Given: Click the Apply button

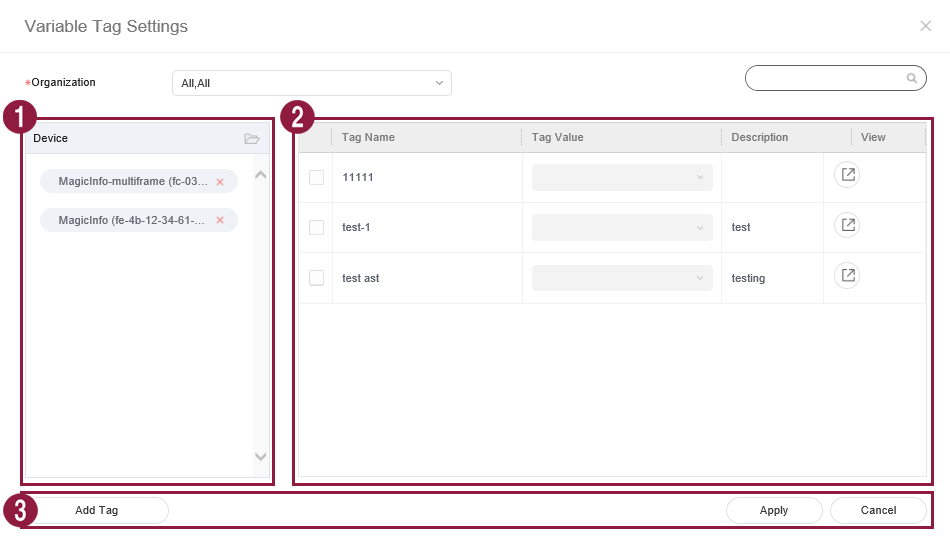Looking at the screenshot, I should coord(774,510).
